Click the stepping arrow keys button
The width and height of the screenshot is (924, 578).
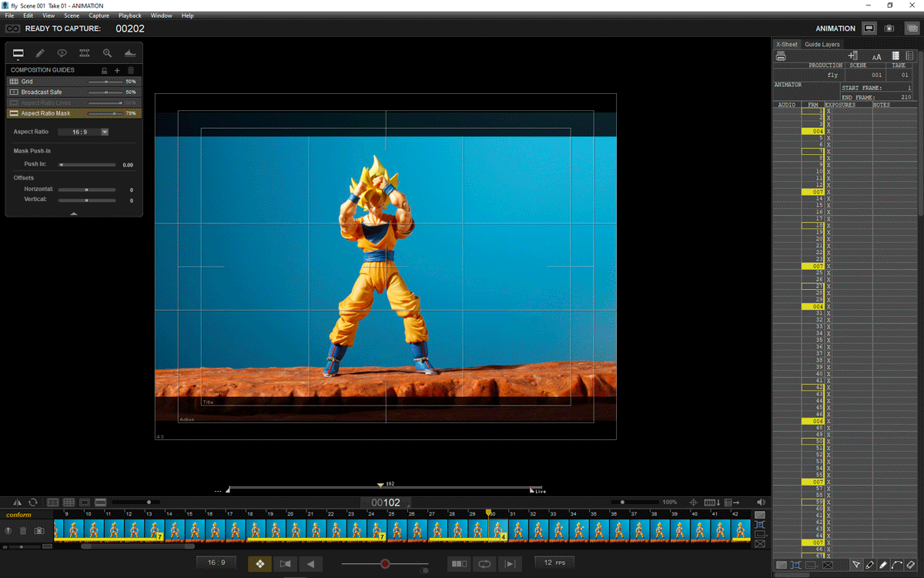(x=259, y=564)
